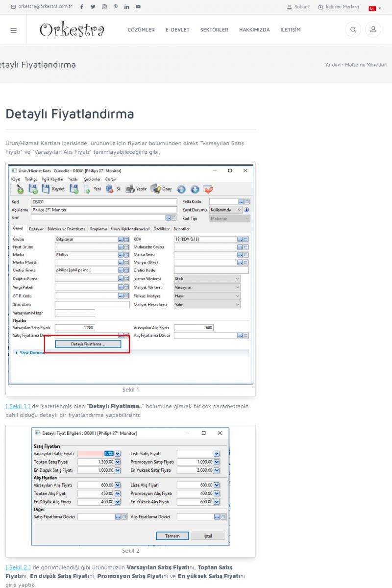Click the Pinterest icon
Screen dimensions: 392x588
(x=116, y=7)
